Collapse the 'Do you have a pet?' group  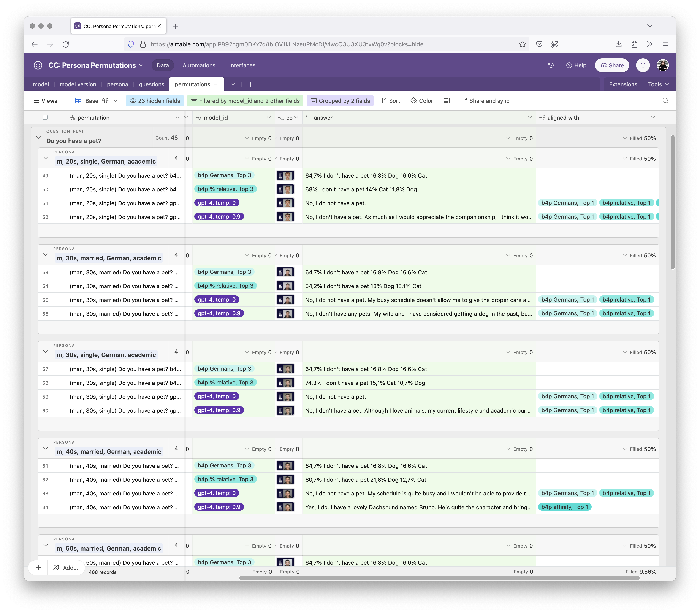[x=39, y=138]
